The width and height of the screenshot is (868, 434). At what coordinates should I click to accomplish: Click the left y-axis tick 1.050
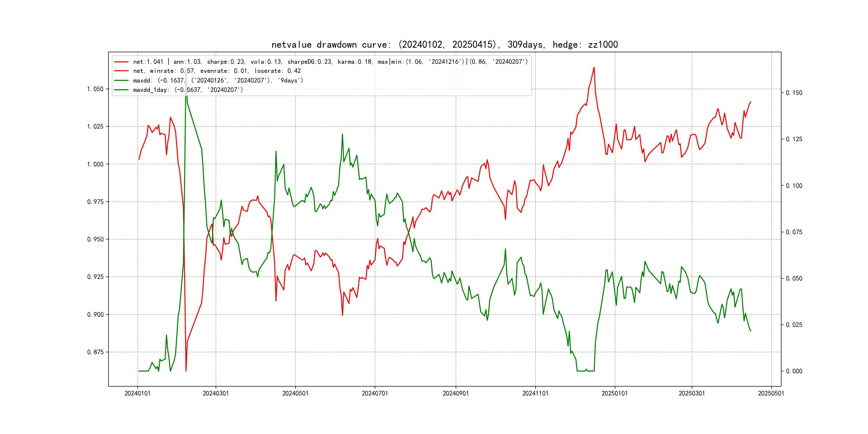95,89
